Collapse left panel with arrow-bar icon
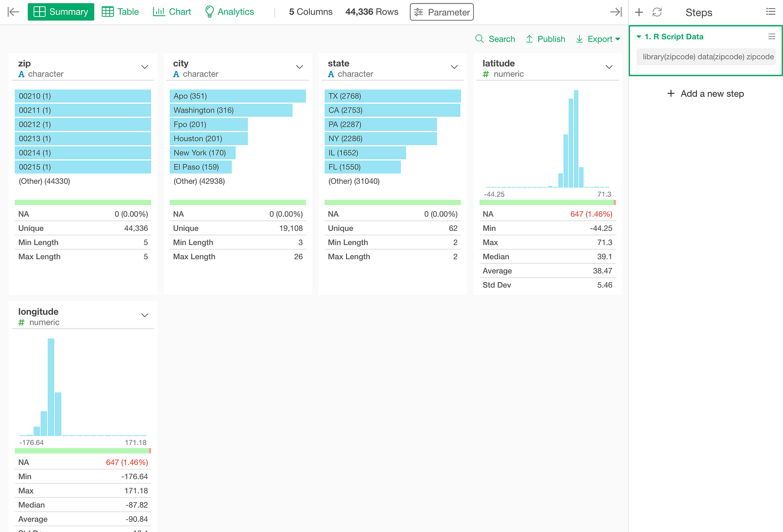Screen dimensions: 783x532 [13, 12]
